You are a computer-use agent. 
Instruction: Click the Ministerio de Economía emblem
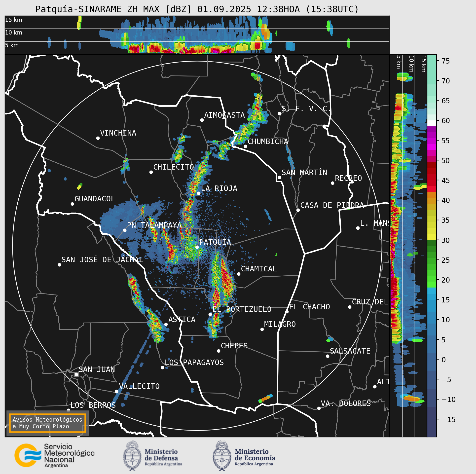[x=222, y=456]
